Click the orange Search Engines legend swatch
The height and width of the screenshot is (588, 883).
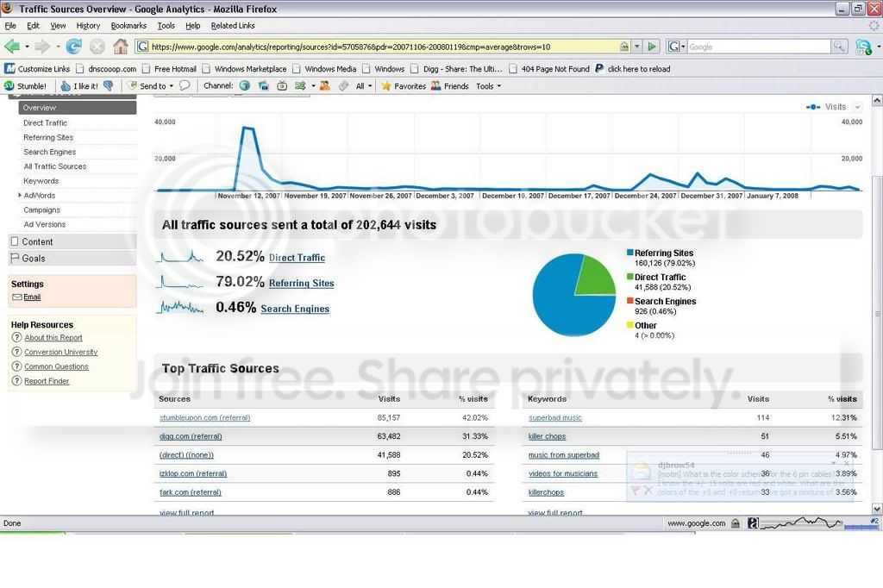click(630, 301)
